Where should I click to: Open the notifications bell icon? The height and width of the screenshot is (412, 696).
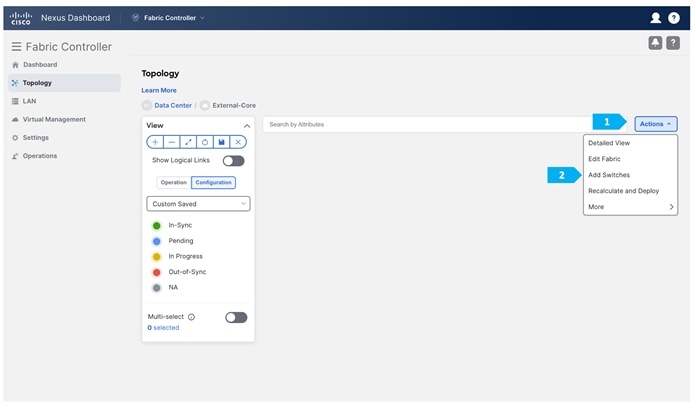click(655, 43)
